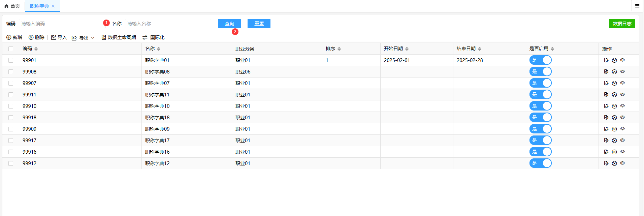Click the 国际化 internationalization icon
The height and width of the screenshot is (216, 644).
(145, 37)
